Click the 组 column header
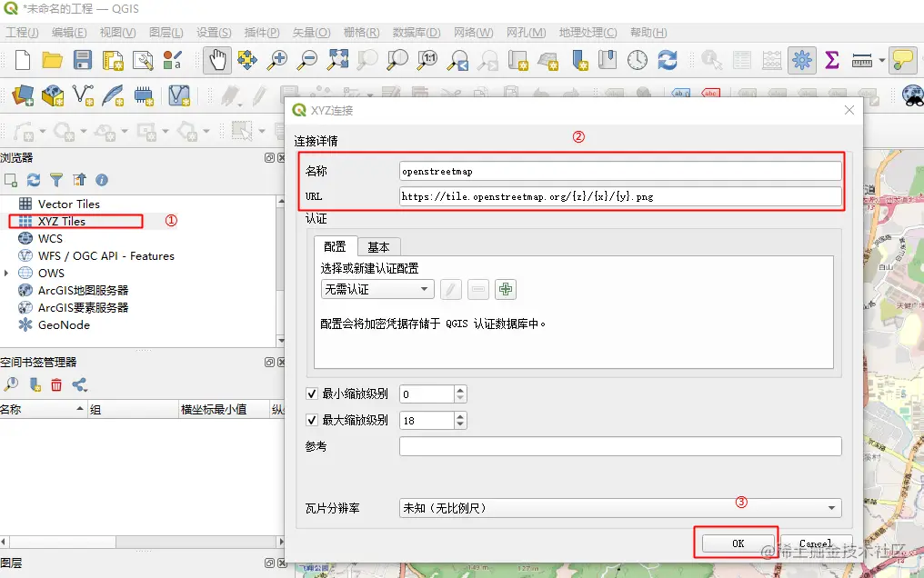Viewport: 924px width, 578px height. pos(133,409)
